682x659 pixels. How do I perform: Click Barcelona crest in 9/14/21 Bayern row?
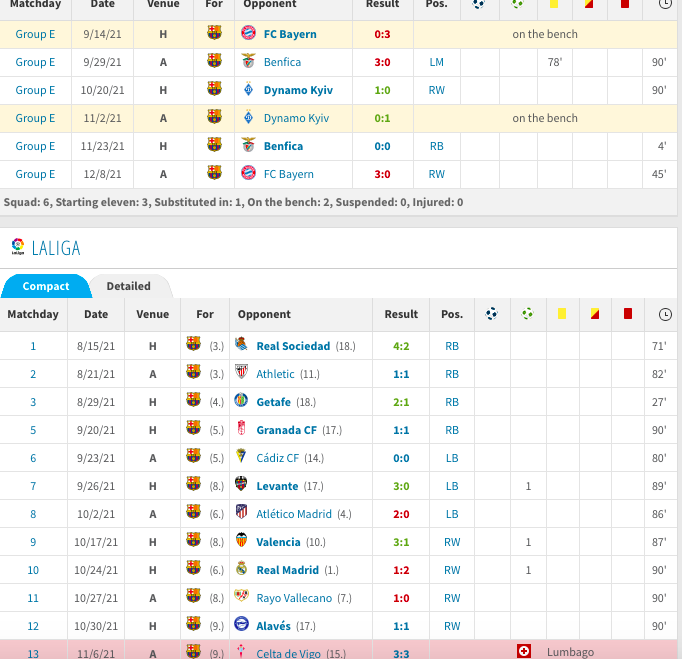click(214, 33)
